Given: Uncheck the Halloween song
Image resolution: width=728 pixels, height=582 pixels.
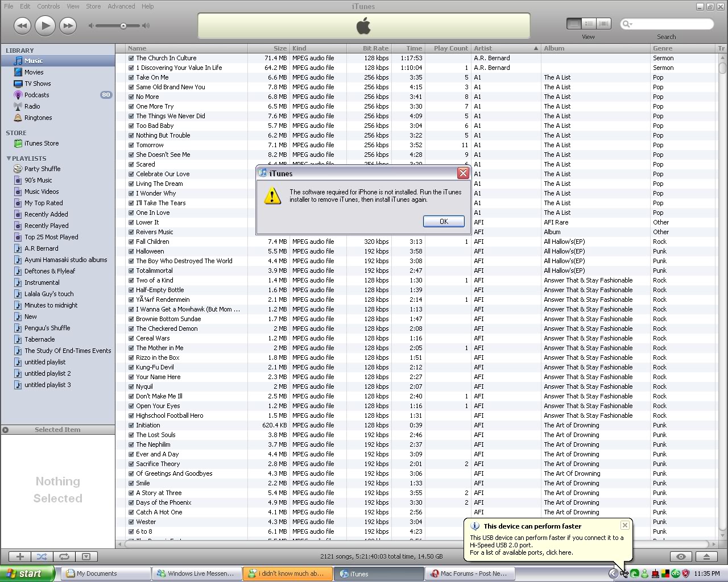Looking at the screenshot, I should (131, 251).
